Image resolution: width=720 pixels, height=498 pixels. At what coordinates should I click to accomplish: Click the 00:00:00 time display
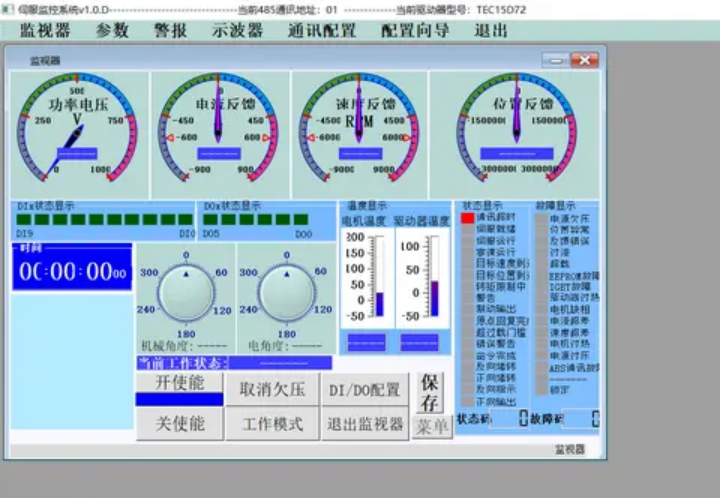tap(72, 272)
